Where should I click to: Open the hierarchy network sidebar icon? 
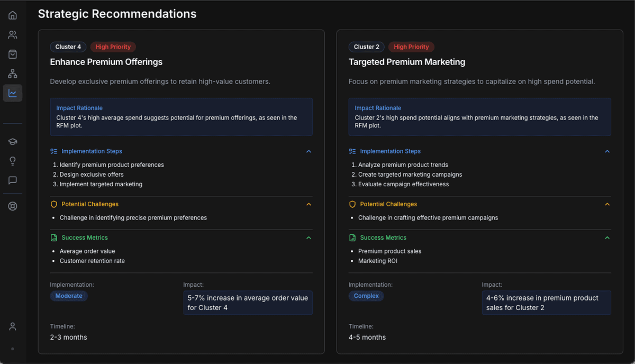click(13, 74)
